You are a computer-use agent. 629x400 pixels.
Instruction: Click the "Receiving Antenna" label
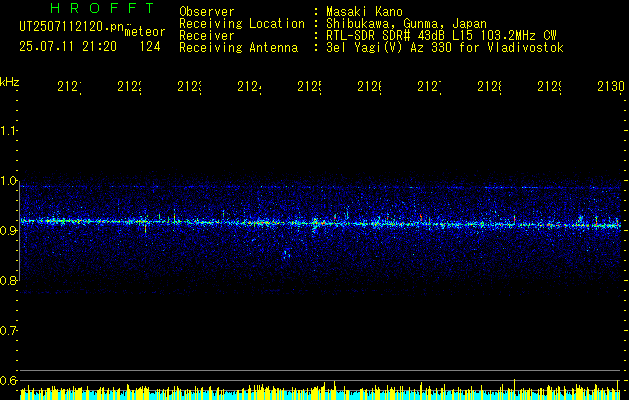(239, 48)
